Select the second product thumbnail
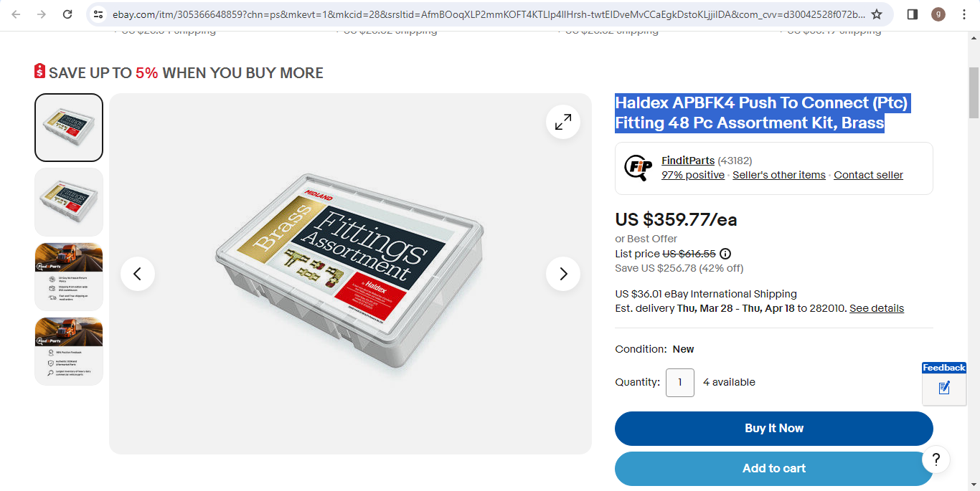Viewport: 980px width, 491px height. (x=69, y=202)
